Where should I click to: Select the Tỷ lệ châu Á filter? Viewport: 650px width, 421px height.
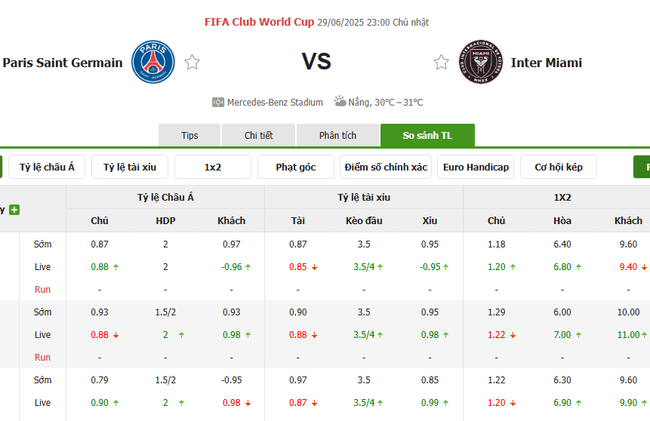[48, 167]
